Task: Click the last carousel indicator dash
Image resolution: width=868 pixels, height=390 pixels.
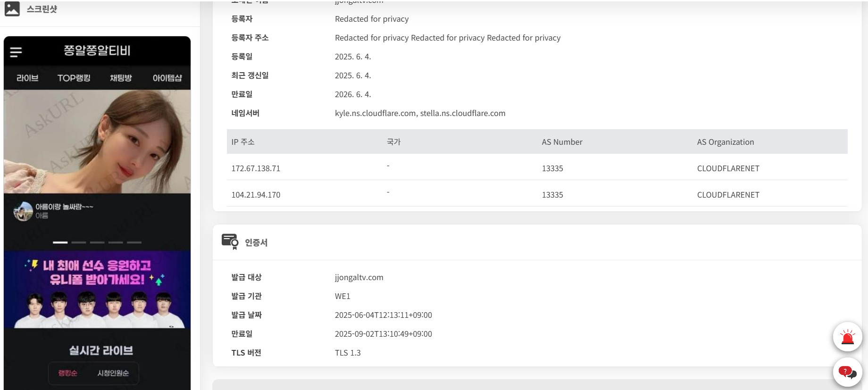Action: coord(134,242)
